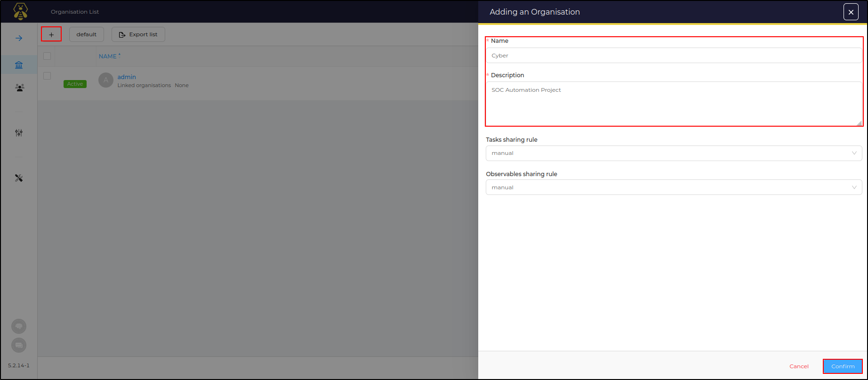Click version number 5.2.14-1
The image size is (868, 380).
19,365
